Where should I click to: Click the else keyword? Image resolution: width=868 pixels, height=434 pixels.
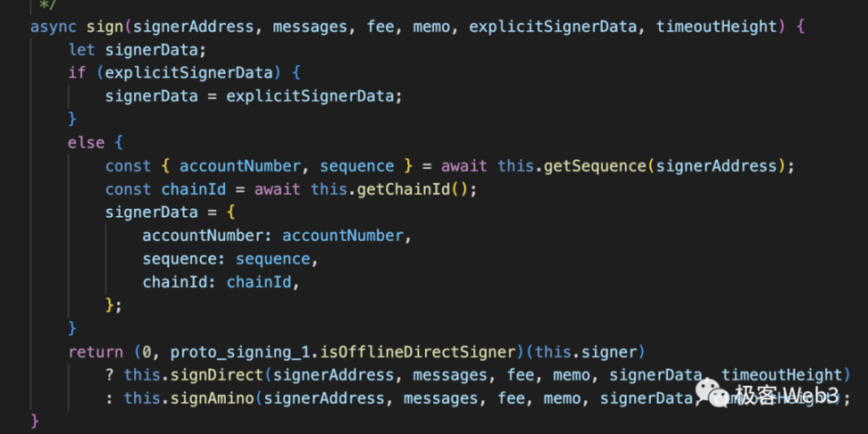pos(87,142)
